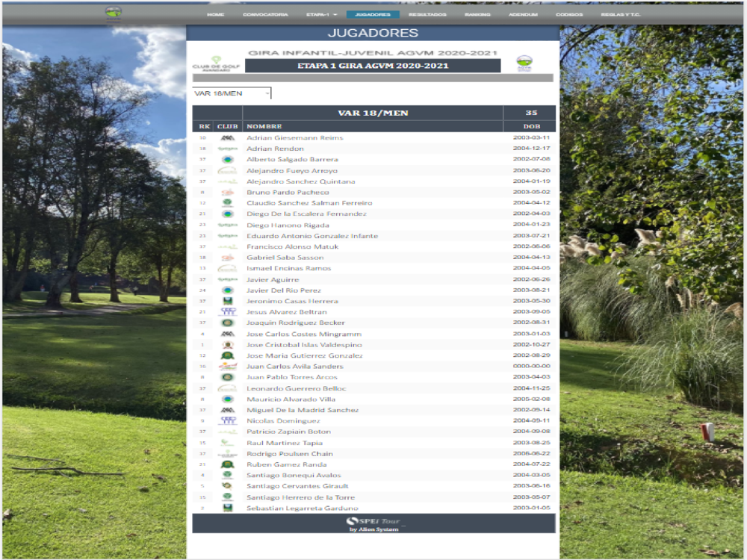The height and width of the screenshot is (560, 747).
Task: Click club icon for Jose Carlos Costes Mingramm
Action: point(228,334)
